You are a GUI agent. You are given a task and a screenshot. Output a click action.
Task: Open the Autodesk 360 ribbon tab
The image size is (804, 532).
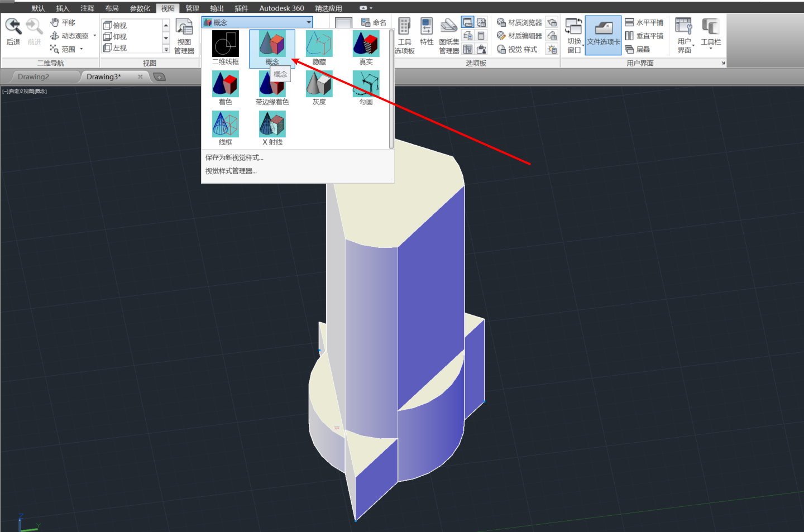[x=281, y=8]
